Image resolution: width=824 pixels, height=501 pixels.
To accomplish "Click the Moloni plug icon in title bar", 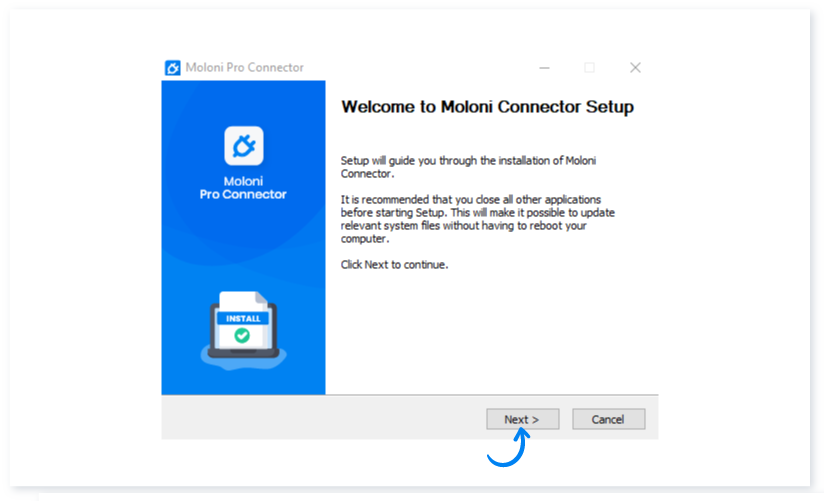I will point(172,68).
